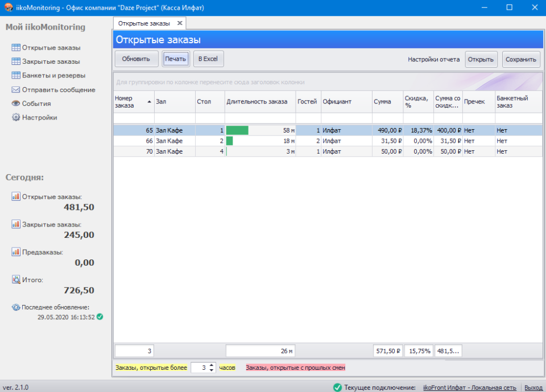Open Банкеты и резервы from the sidebar
Image resolution: width=546 pixels, height=392 pixels.
[x=53, y=75]
